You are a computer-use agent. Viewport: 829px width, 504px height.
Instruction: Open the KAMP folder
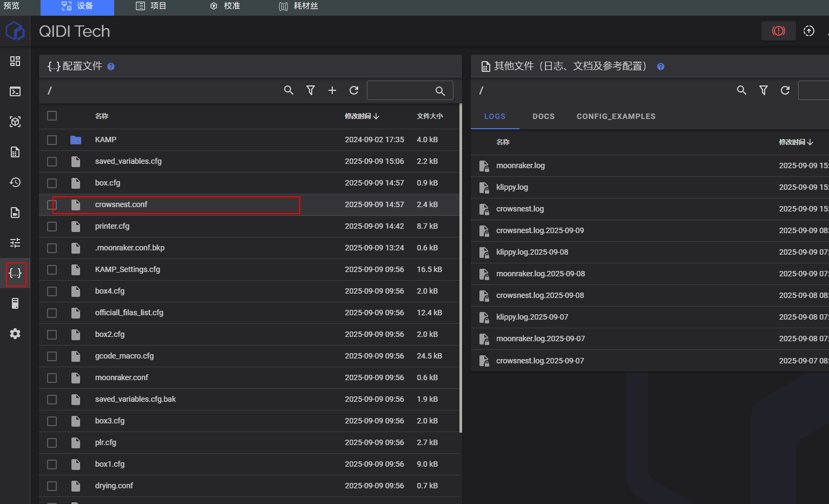tap(106, 140)
